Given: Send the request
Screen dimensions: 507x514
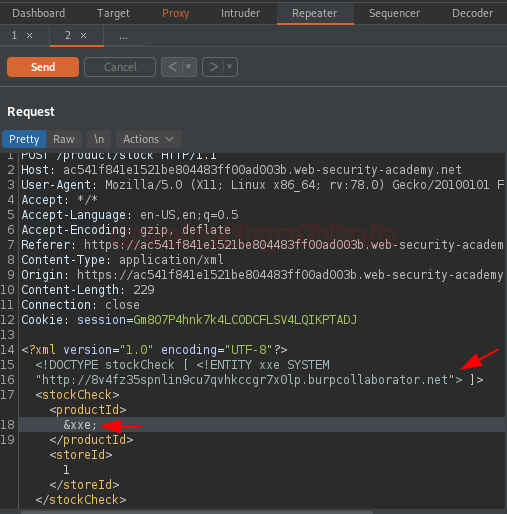Looking at the screenshot, I should click(43, 67).
